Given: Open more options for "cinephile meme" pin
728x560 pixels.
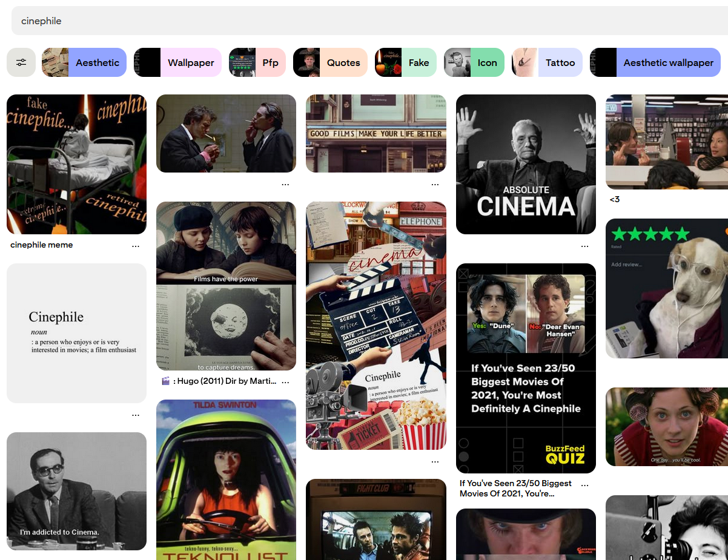Looking at the screenshot, I should [x=136, y=246].
